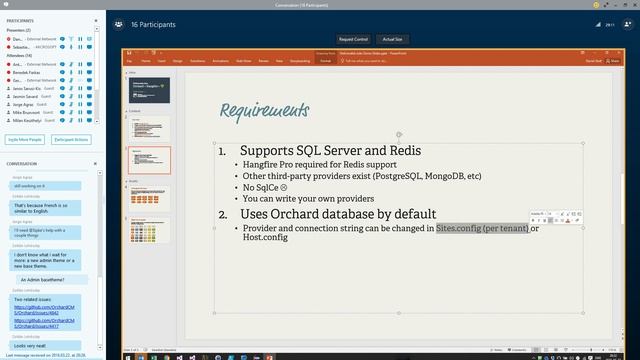The width and height of the screenshot is (640, 360).
Task: Click the Excel icon on the taskbar
Action: coord(154,358)
